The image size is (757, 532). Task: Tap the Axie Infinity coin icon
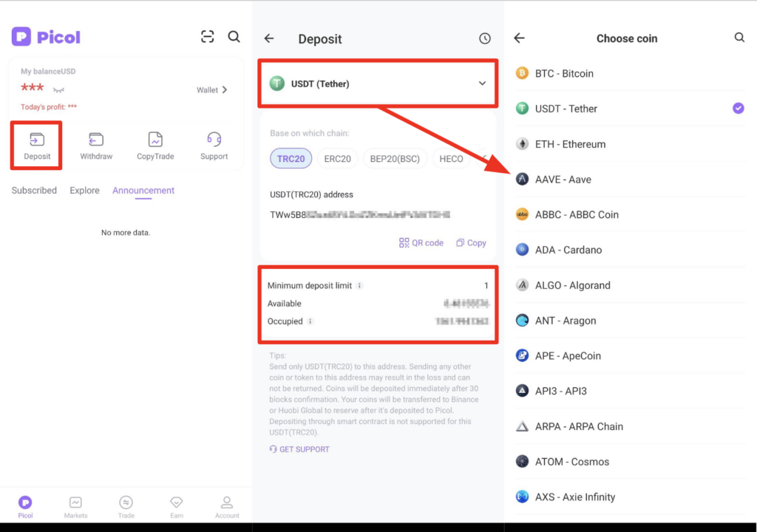pyautogui.click(x=522, y=497)
